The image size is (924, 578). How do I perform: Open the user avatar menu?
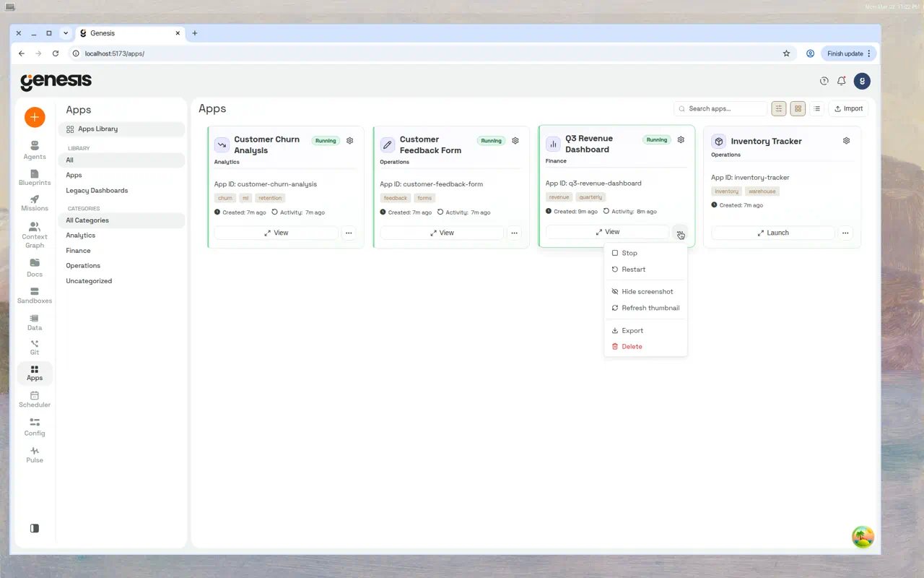click(x=862, y=81)
